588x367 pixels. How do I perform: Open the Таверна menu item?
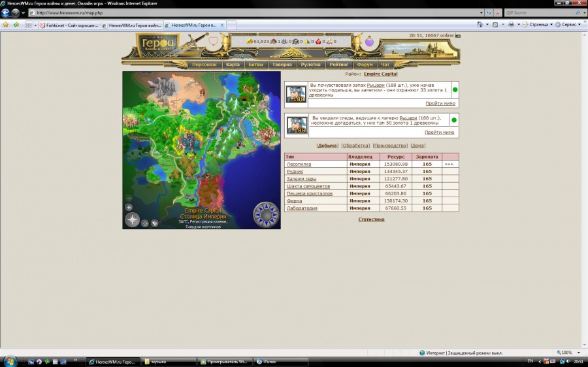tap(282, 65)
